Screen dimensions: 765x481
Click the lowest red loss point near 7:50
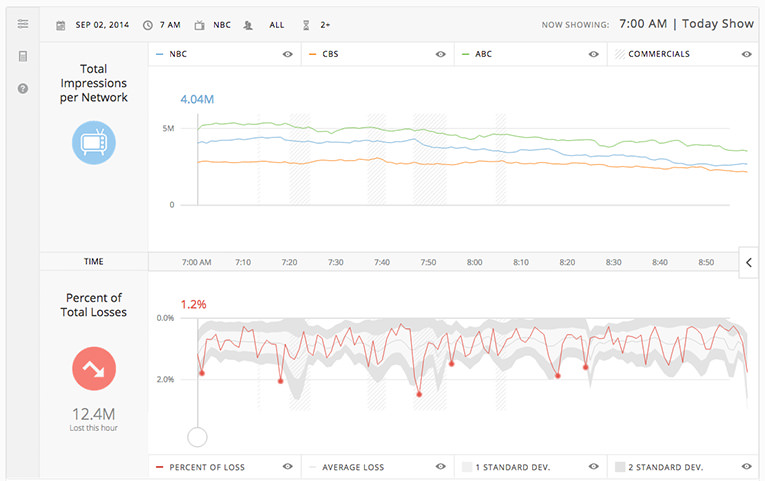click(x=419, y=394)
